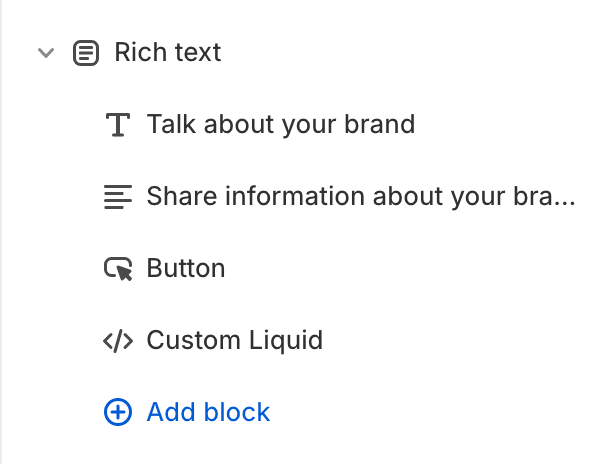Image resolution: width=602 pixels, height=464 pixels.
Task: Click the Rich text section icon
Action: (x=86, y=53)
